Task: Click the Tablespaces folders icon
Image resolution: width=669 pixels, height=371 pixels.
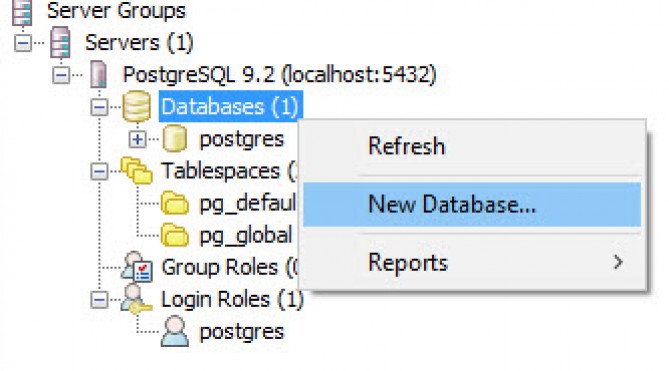Action: pyautogui.click(x=137, y=171)
